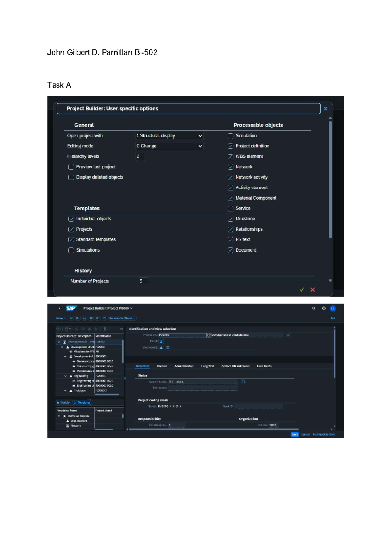Open the LL user profile avatar
Viewport: 392px width, 554px height.
pyautogui.click(x=333, y=308)
